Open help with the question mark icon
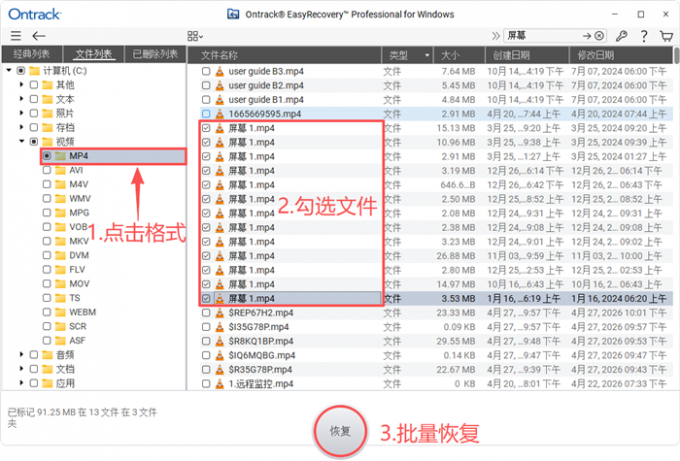This screenshot has height=461, width=680. point(644,36)
